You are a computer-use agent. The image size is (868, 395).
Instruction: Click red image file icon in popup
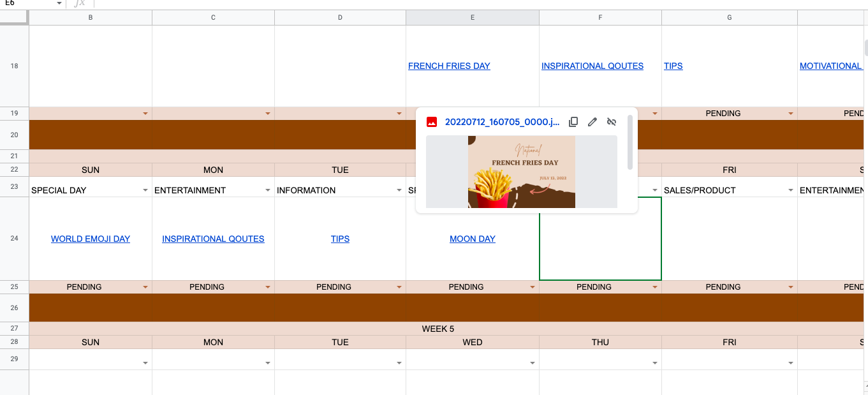[x=432, y=122]
